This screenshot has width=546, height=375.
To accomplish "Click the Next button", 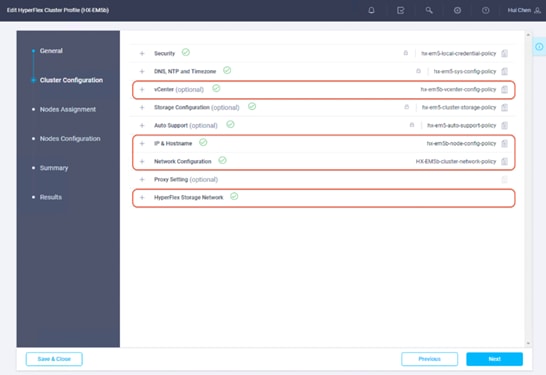I will point(494,359).
